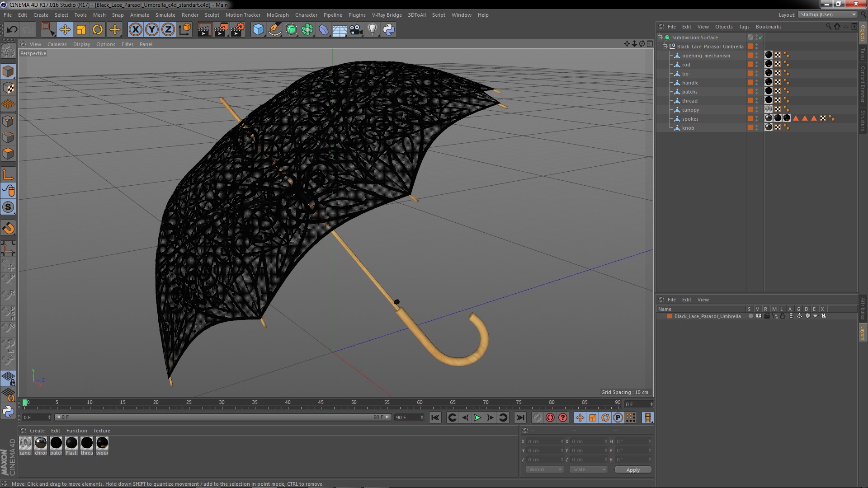
Task: Collapse the Black_Lace_Parasol_Umbrella null node
Action: 665,46
